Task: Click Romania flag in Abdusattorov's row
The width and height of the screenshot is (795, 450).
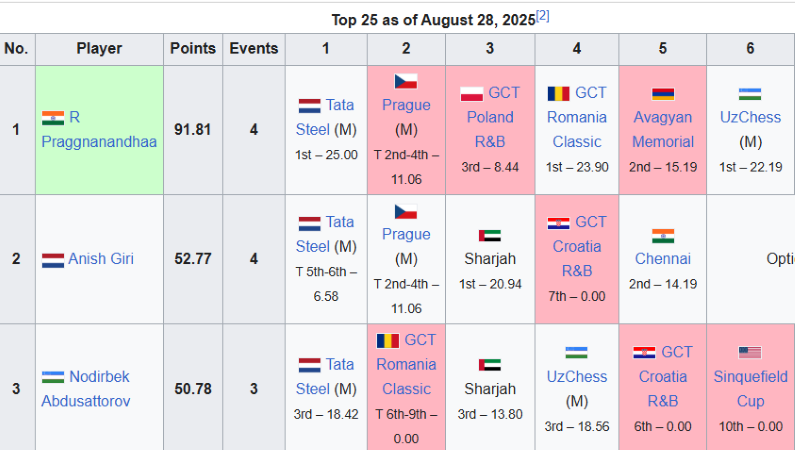Action: click(388, 341)
